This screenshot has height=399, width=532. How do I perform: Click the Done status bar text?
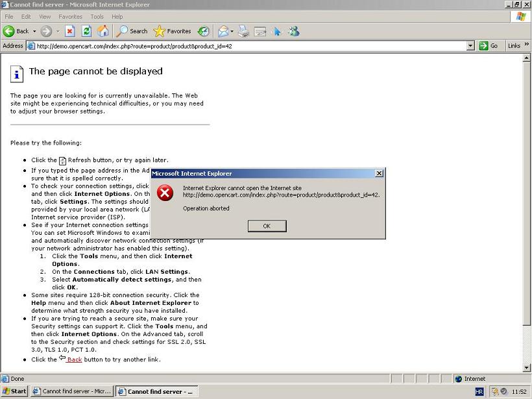click(x=18, y=379)
